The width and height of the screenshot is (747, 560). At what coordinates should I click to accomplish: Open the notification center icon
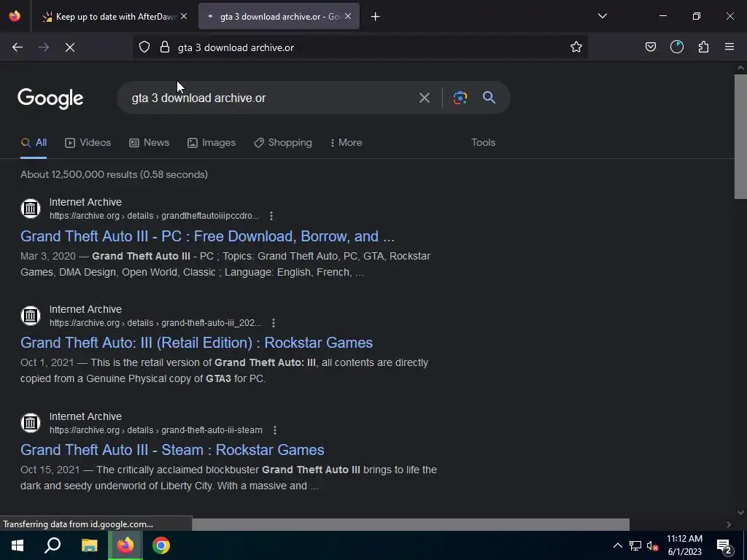click(x=724, y=545)
